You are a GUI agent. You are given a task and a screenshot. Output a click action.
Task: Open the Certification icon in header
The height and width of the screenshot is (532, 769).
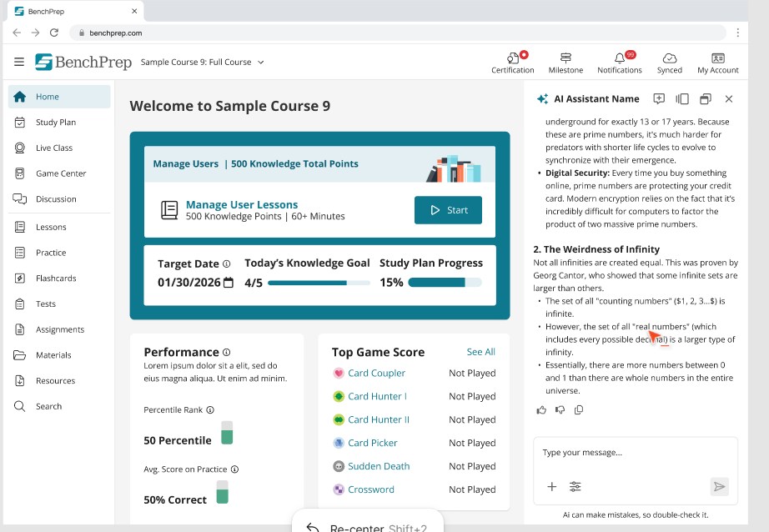(512, 58)
